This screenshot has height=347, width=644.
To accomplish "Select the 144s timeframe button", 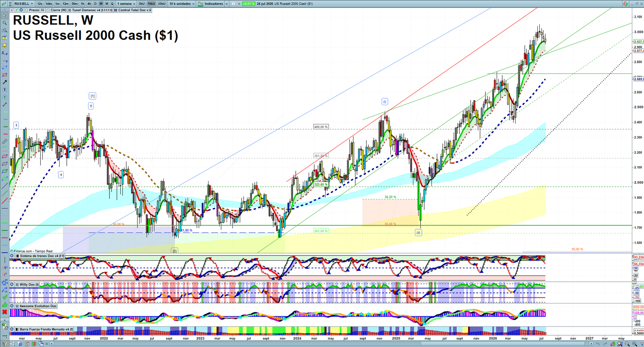I will click(49, 4).
